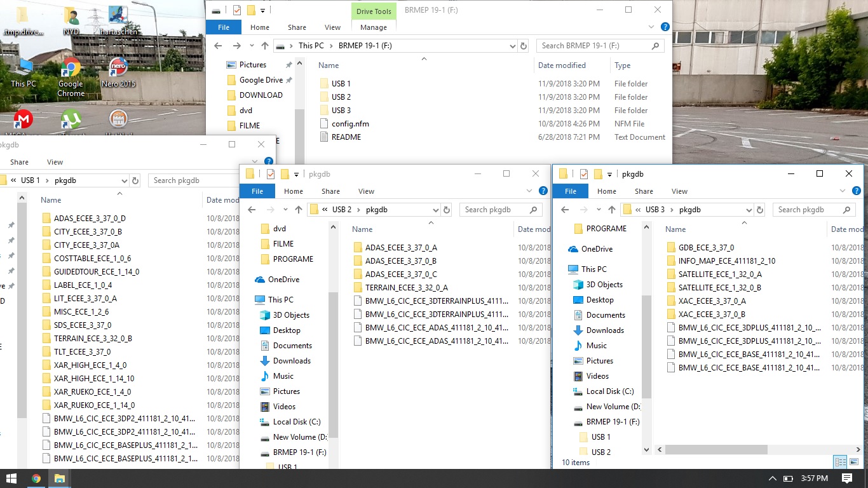Open address bar dropdown in USB 2 window
This screenshot has width=868, height=488.
coord(436,210)
